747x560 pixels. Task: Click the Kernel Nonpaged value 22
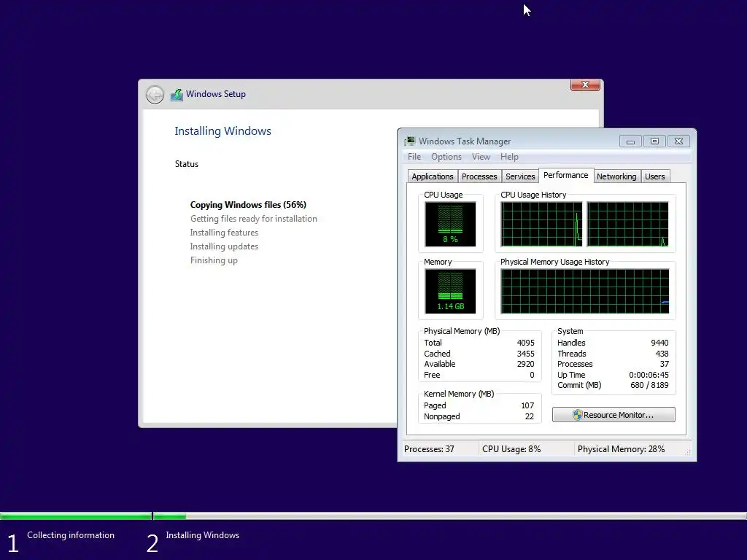pyautogui.click(x=530, y=416)
